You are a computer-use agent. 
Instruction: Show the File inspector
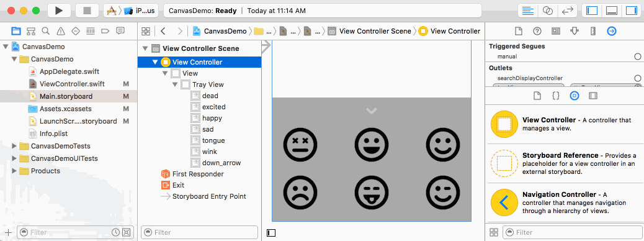point(518,31)
